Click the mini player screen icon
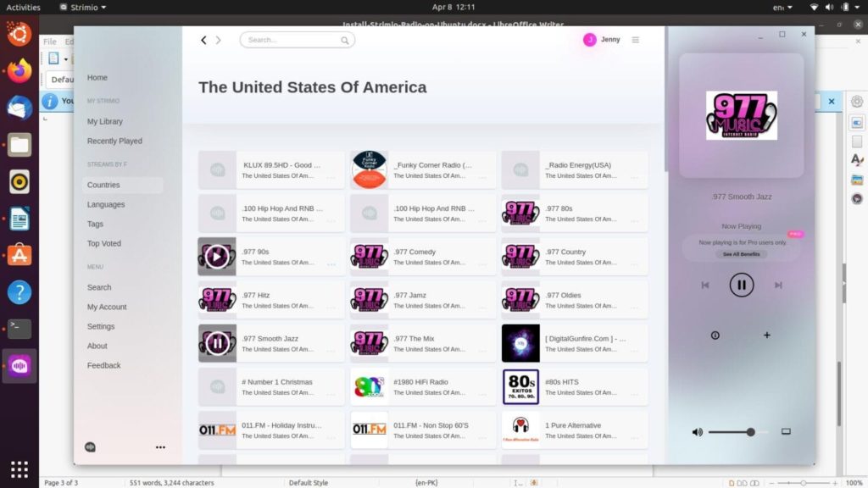 pos(786,432)
